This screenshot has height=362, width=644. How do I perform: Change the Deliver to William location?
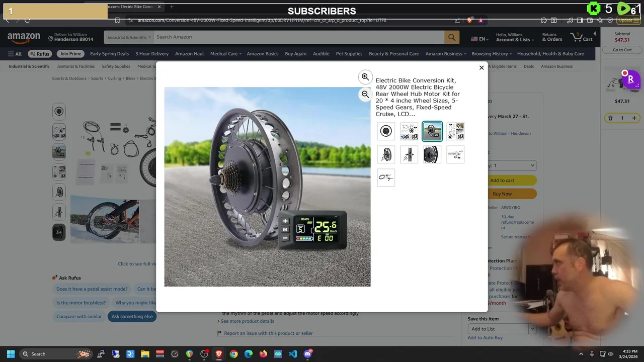71,37
